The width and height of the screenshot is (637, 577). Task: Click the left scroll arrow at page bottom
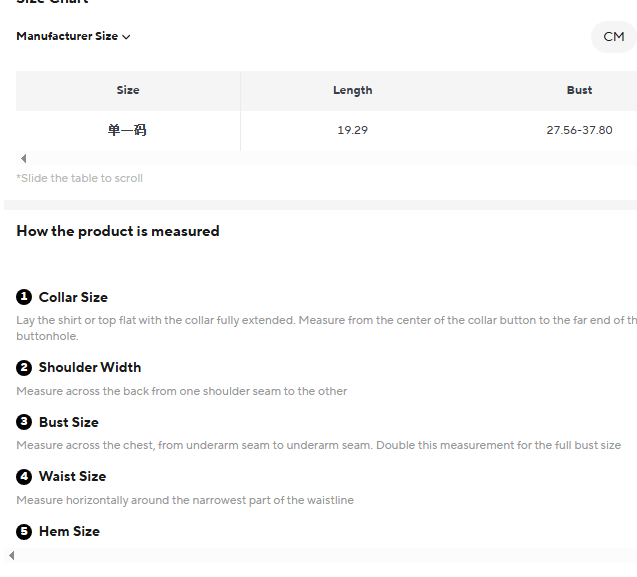[11, 555]
